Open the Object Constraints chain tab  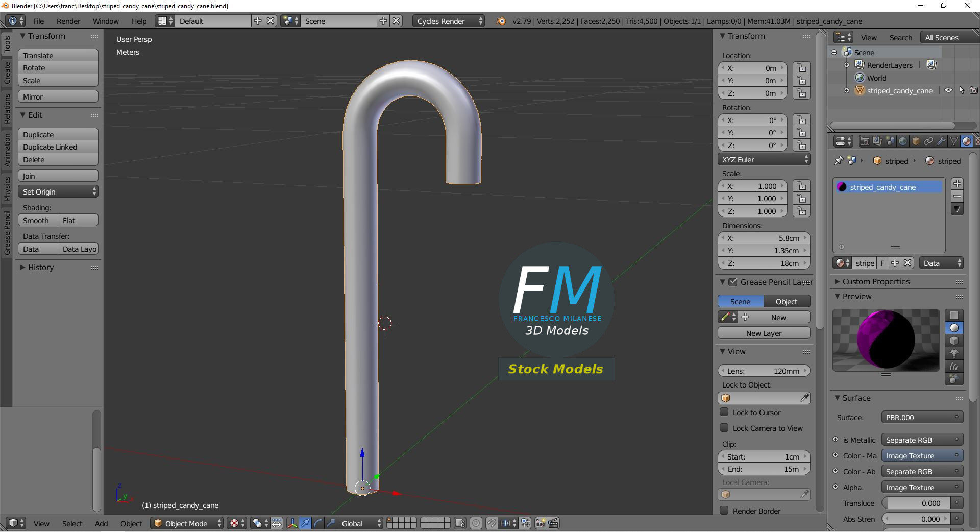tap(928, 141)
